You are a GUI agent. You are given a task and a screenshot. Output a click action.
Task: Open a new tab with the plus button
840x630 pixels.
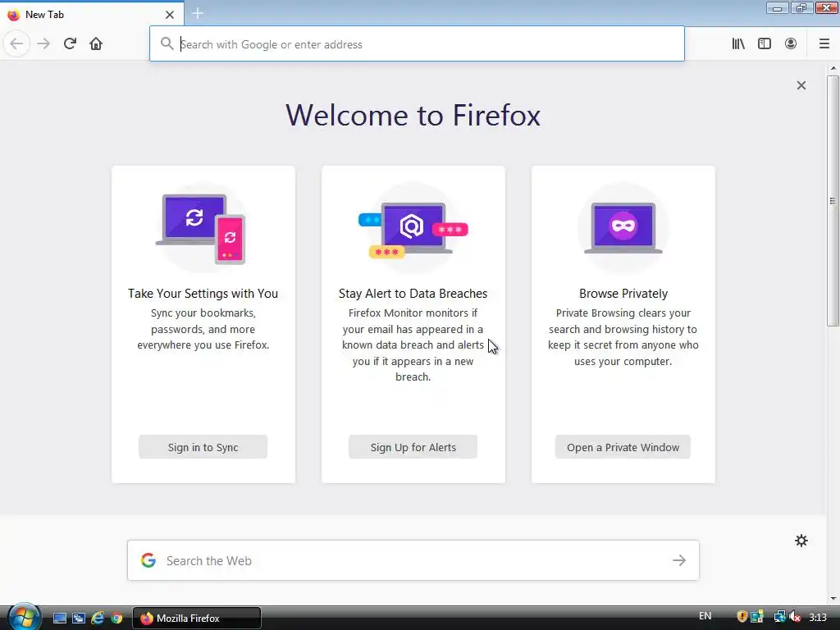tap(198, 13)
